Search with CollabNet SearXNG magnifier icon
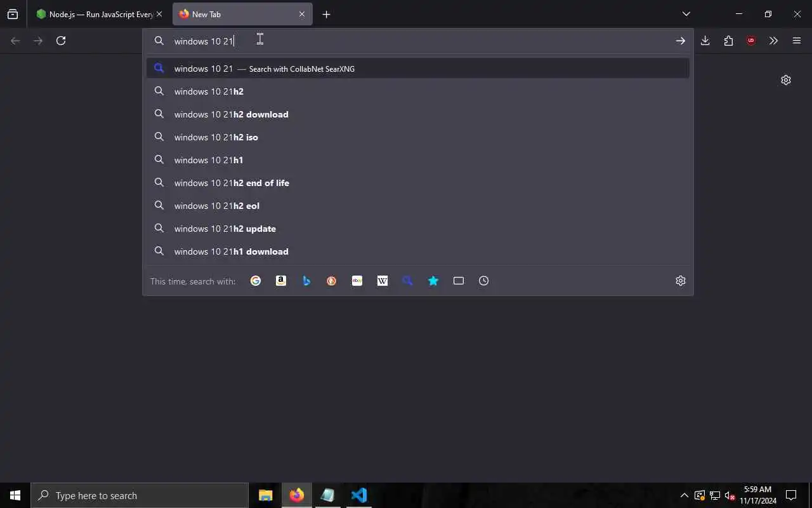The height and width of the screenshot is (508, 812). (408, 281)
